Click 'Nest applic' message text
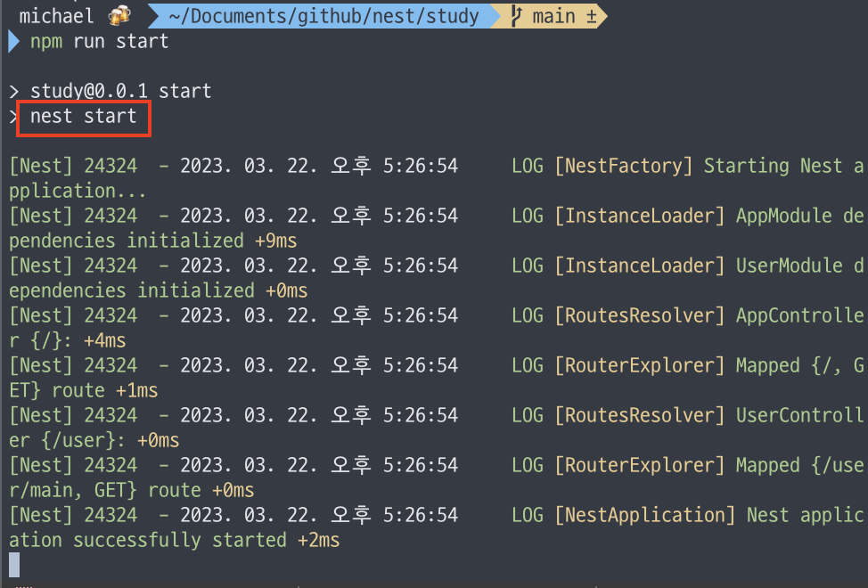The image size is (868, 588). [x=805, y=516]
